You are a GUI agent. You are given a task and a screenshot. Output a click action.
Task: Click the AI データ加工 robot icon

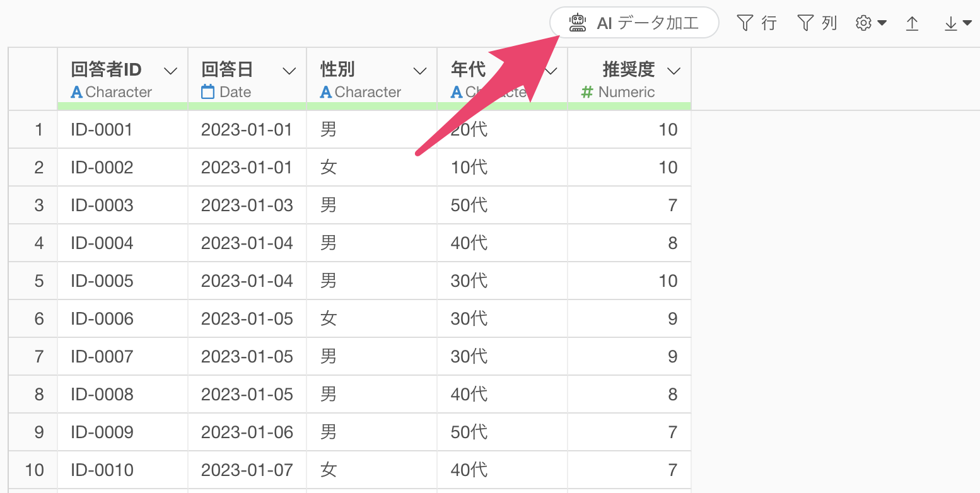pyautogui.click(x=577, y=23)
